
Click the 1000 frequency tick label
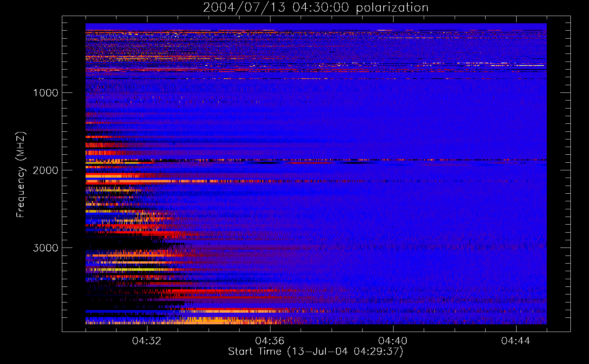pos(46,93)
